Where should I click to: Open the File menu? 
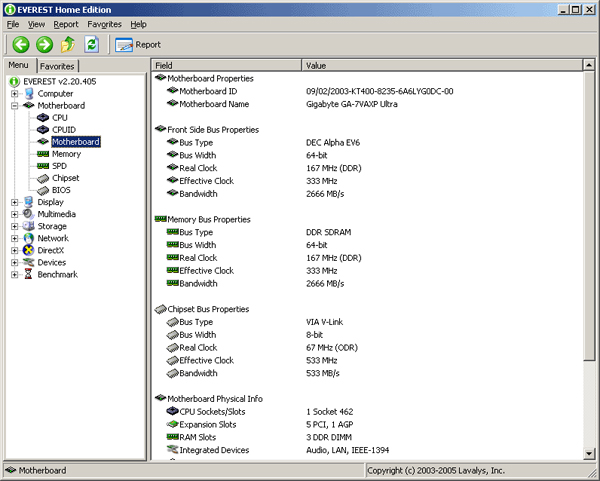[x=13, y=24]
